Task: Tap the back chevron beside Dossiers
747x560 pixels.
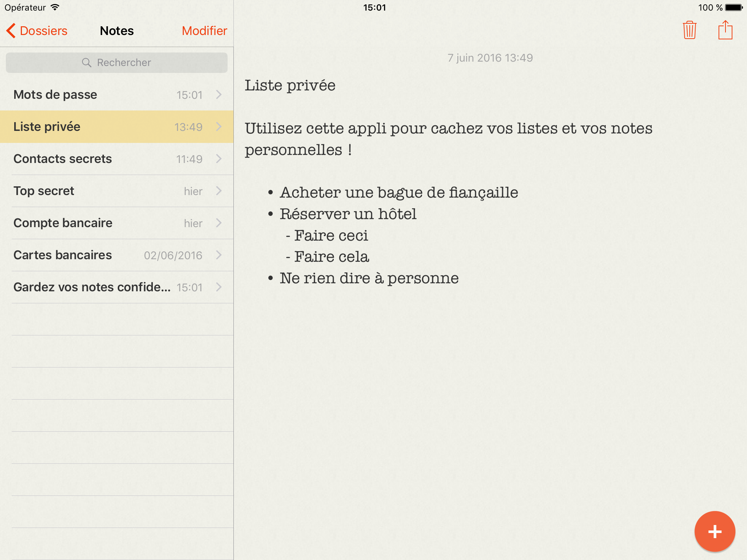Action: click(x=11, y=31)
